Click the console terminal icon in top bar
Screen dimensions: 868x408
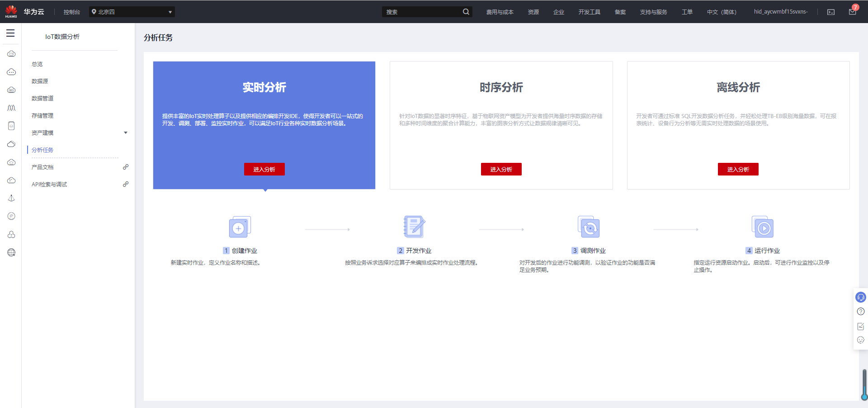(x=831, y=12)
